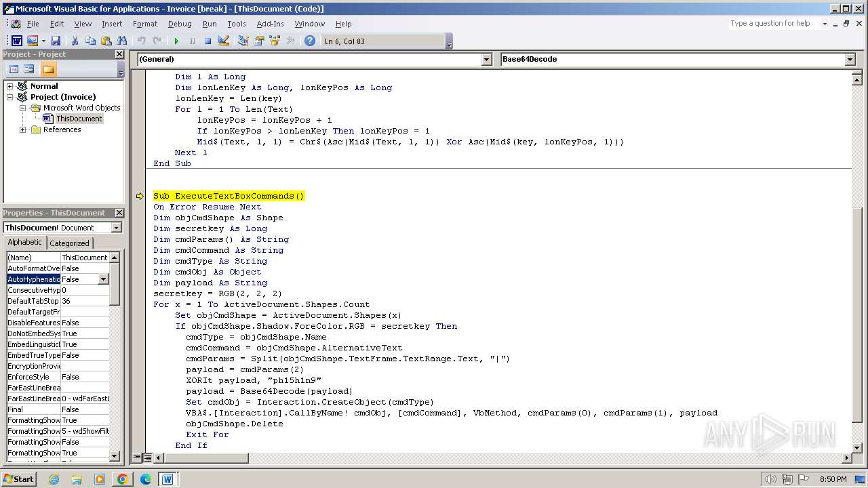Screen dimensions: 868x488
Task: Click the DefaultTabStop value 36
Action: (x=85, y=301)
